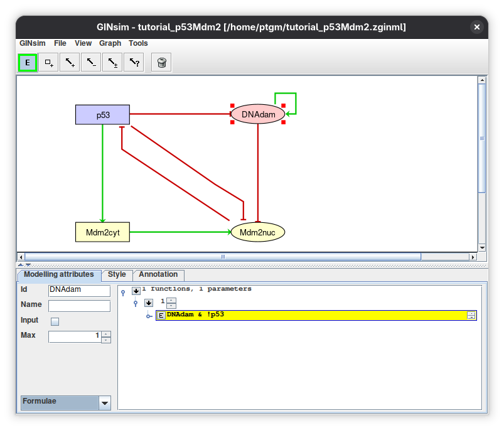This screenshot has width=504, height=430.
Task: Click the Name input field
Action: (79, 306)
